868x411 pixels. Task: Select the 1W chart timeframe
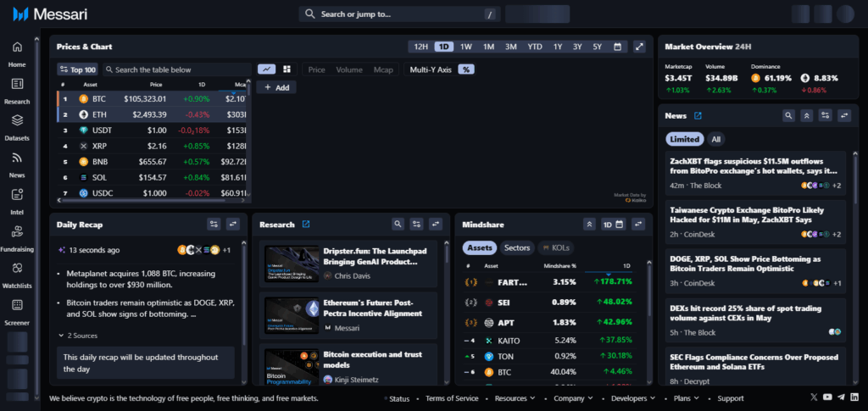(465, 47)
